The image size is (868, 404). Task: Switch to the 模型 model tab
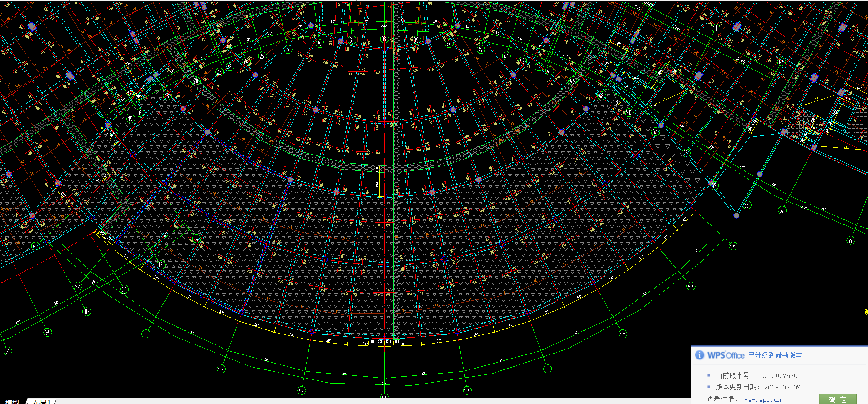pyautogui.click(x=12, y=402)
